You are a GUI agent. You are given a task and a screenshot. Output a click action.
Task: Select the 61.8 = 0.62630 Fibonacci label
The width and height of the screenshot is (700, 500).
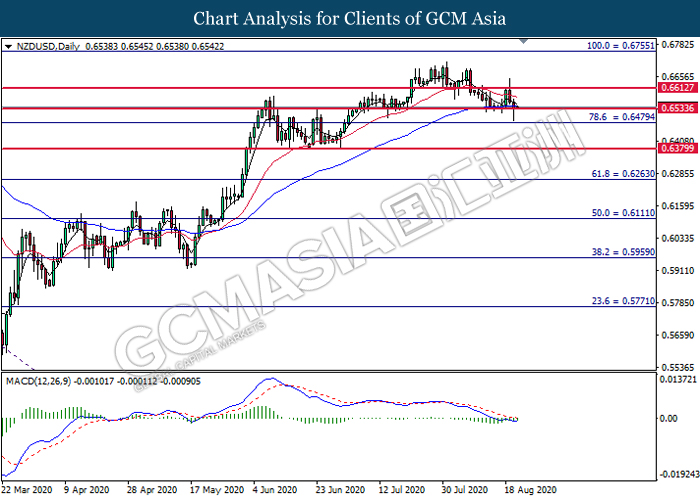[623, 174]
